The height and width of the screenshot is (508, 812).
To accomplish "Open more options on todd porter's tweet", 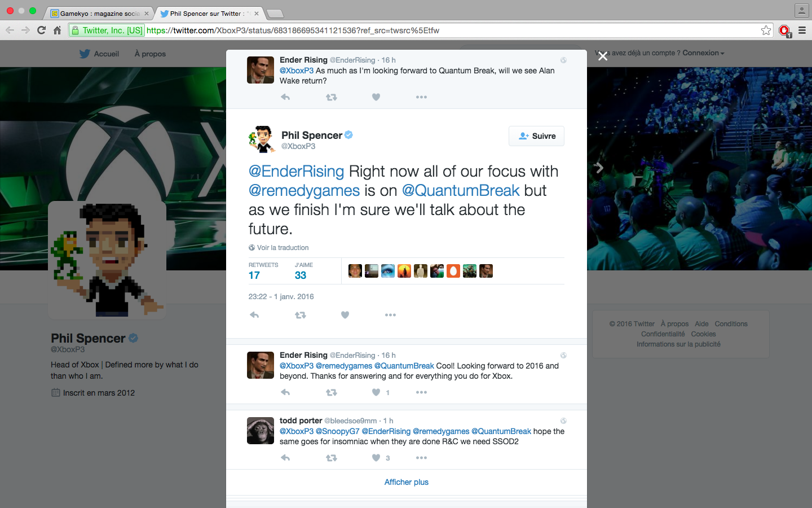I will pos(421,458).
